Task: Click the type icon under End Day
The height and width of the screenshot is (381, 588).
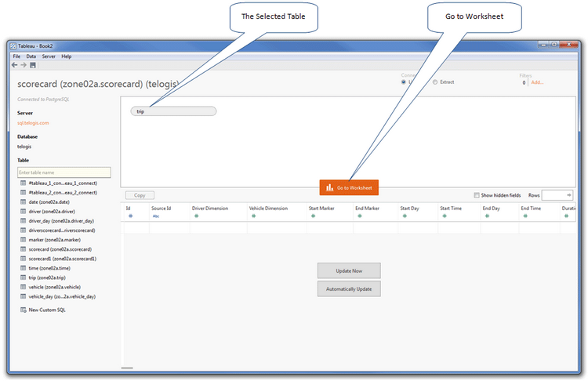Action: tap(487, 216)
